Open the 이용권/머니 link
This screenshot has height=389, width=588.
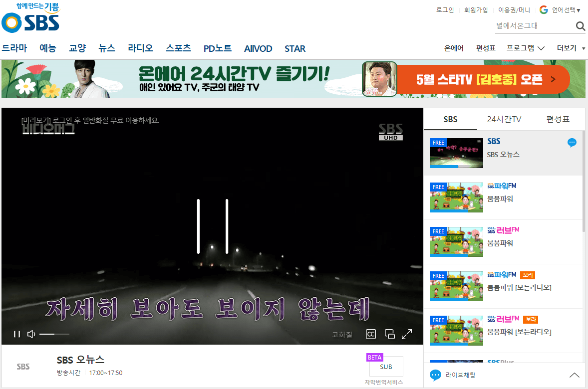click(x=514, y=10)
